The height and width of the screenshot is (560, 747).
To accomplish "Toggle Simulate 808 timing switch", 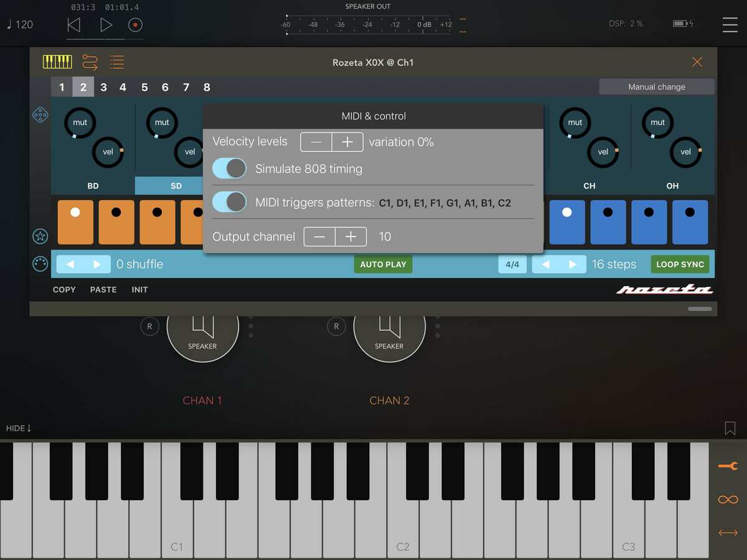I will point(229,168).
